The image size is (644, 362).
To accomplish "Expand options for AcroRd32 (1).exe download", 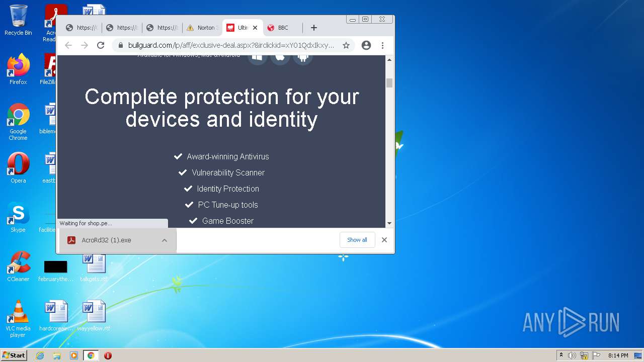I will [x=165, y=240].
